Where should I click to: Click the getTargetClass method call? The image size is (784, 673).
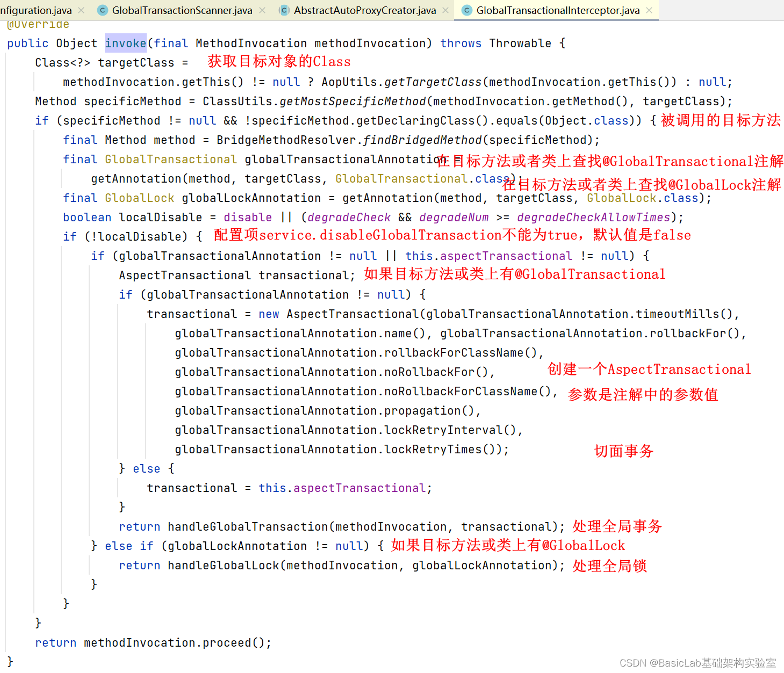tap(433, 82)
